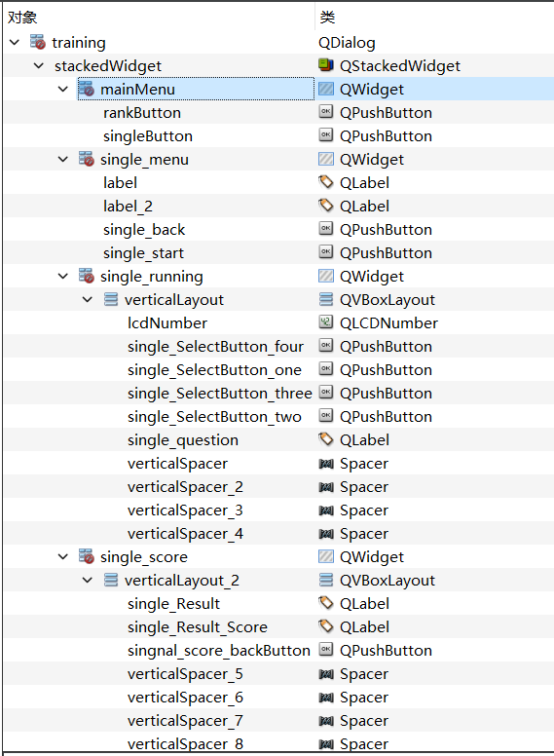Click the QPushButton icon for rankButton row
This screenshot has height=756, width=554.
[326, 112]
